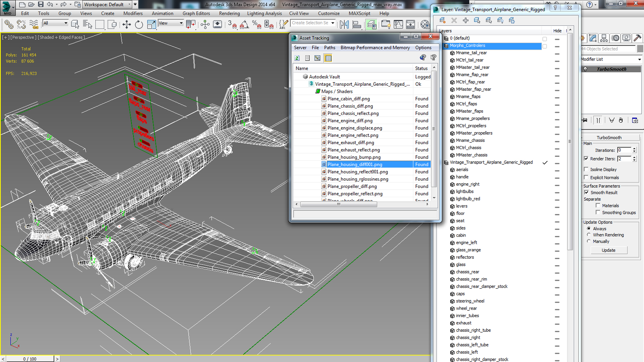This screenshot has height=362, width=644.
Task: Click the Mirror tool icon
Action: (x=344, y=24)
